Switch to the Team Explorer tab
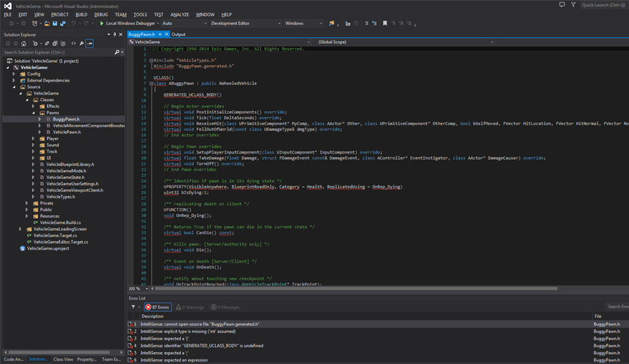629x364 pixels. [x=111, y=359]
